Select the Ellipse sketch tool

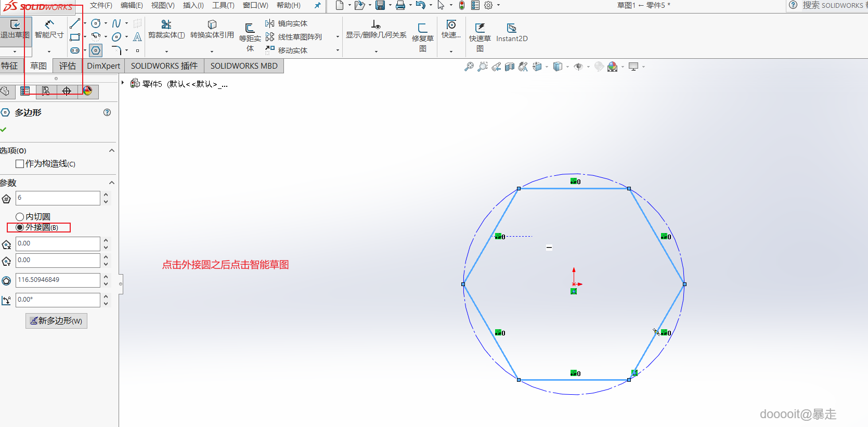[x=116, y=37]
